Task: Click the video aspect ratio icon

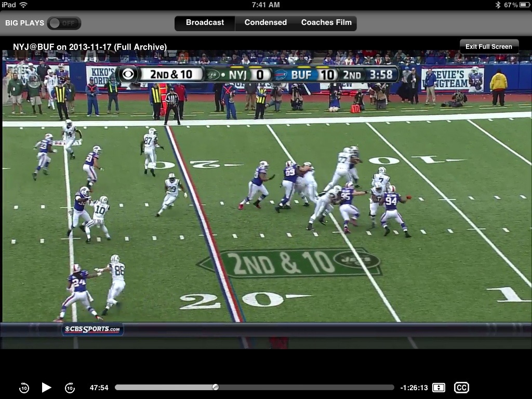Action: tap(438, 388)
